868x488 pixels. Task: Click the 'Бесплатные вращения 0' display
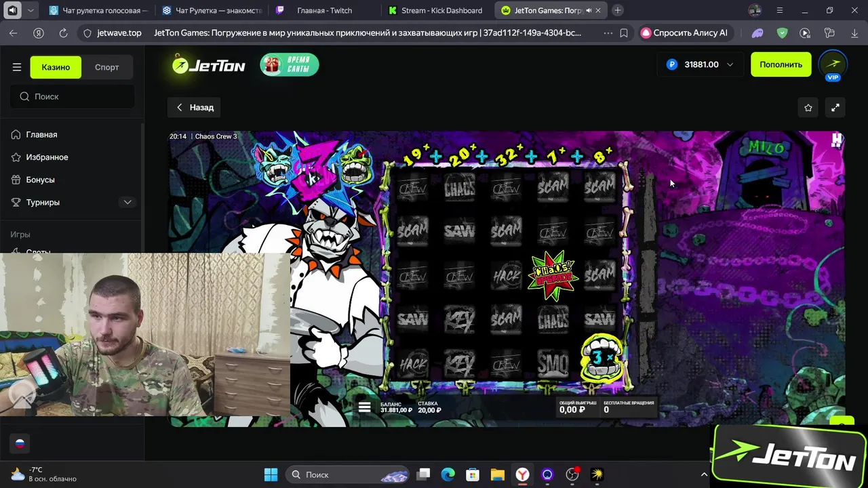tap(629, 407)
